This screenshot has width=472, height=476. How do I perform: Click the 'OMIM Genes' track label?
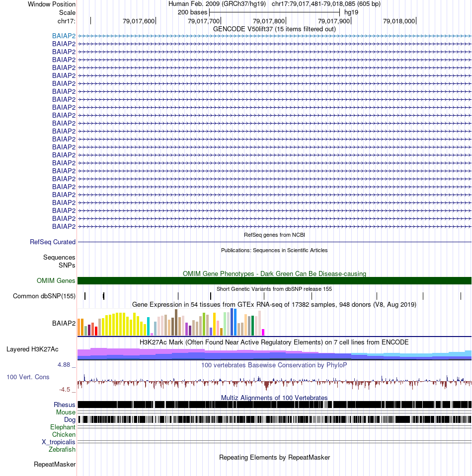tap(56, 281)
